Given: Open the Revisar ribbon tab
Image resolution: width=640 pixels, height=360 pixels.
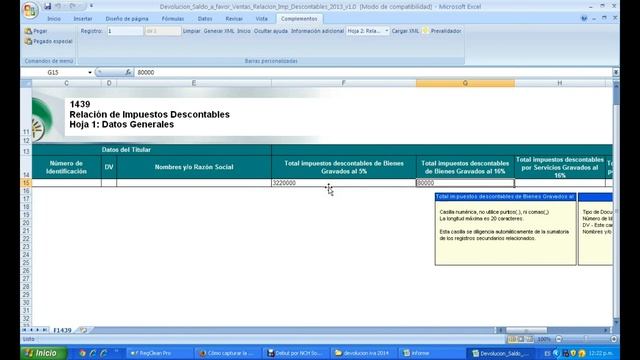Looking at the screenshot, I should [234, 19].
